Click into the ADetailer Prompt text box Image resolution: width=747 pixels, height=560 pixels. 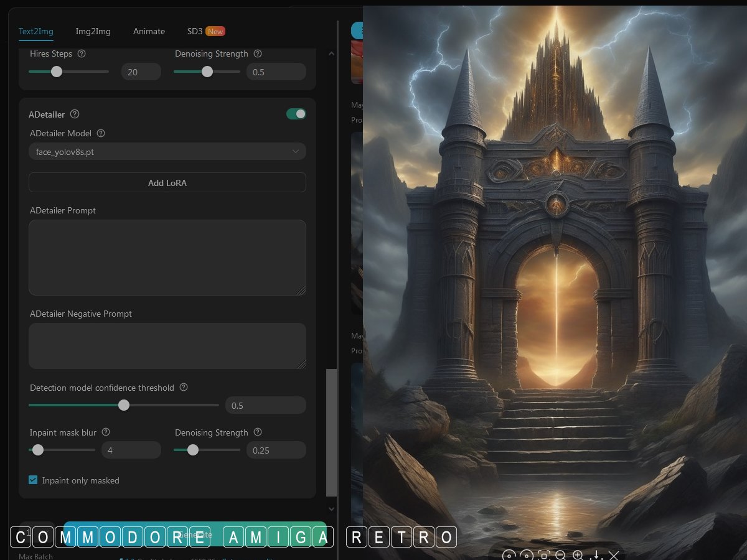point(167,257)
